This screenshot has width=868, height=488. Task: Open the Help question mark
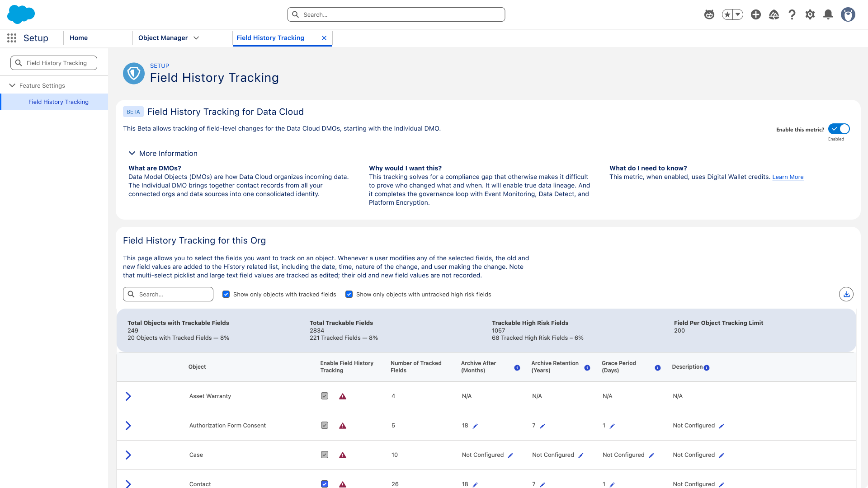(792, 14)
